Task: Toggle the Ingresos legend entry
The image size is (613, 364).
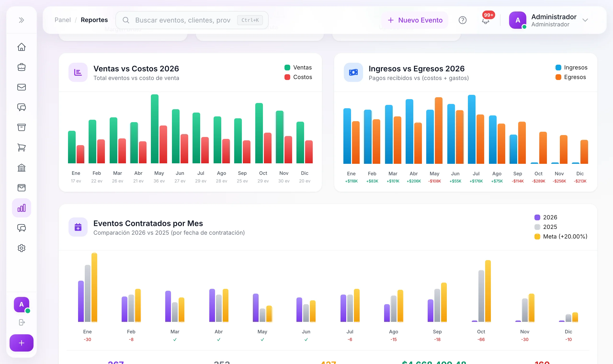Action: pos(571,68)
